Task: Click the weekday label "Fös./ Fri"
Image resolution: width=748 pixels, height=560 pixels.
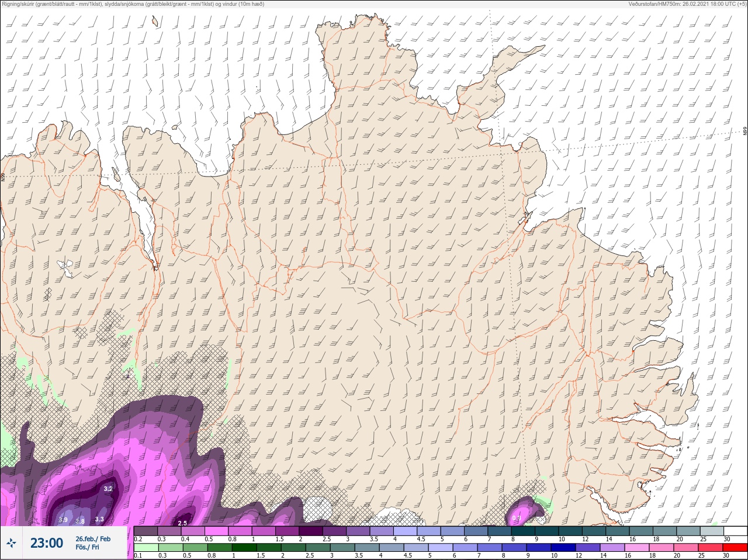Action: [x=87, y=547]
